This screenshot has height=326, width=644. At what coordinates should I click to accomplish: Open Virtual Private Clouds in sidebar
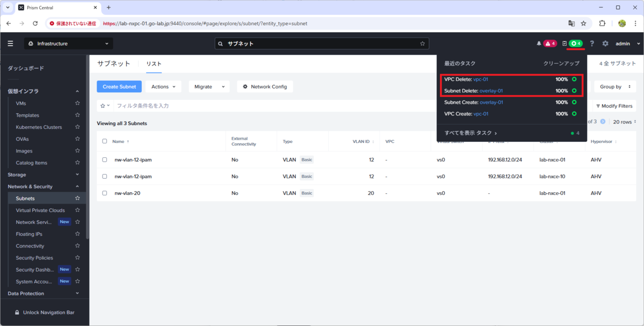pos(40,210)
